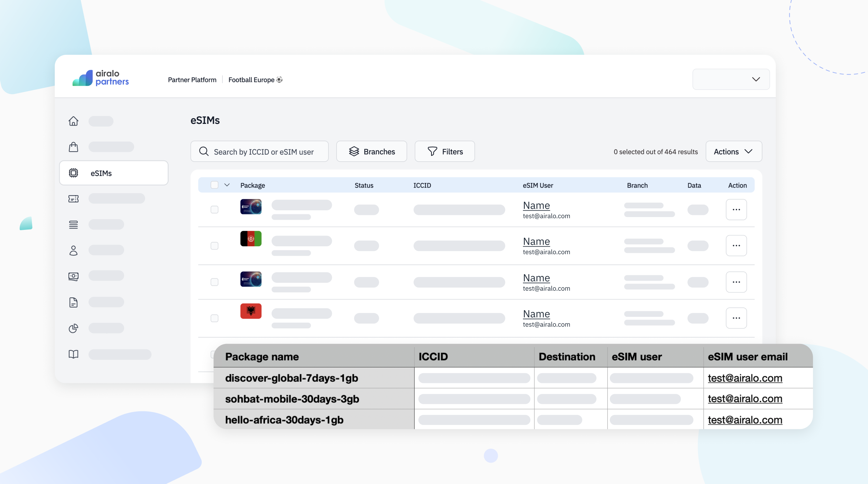Screen dimensions: 868x484
Task: Click the first row global package thumbnail
Action: pos(251,207)
